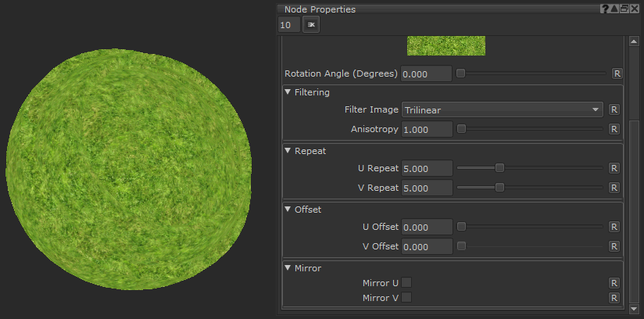Viewport: 644px width, 319px height.
Task: Click the scrollbar down arrow in properties panel
Action: coord(634,310)
